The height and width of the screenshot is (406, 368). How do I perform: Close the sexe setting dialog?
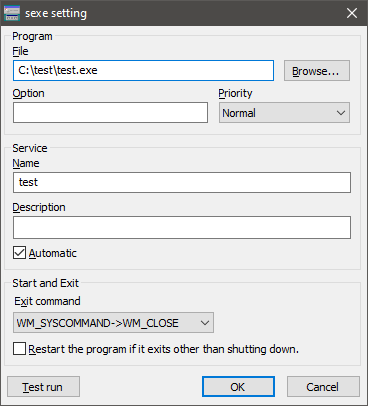[352, 13]
